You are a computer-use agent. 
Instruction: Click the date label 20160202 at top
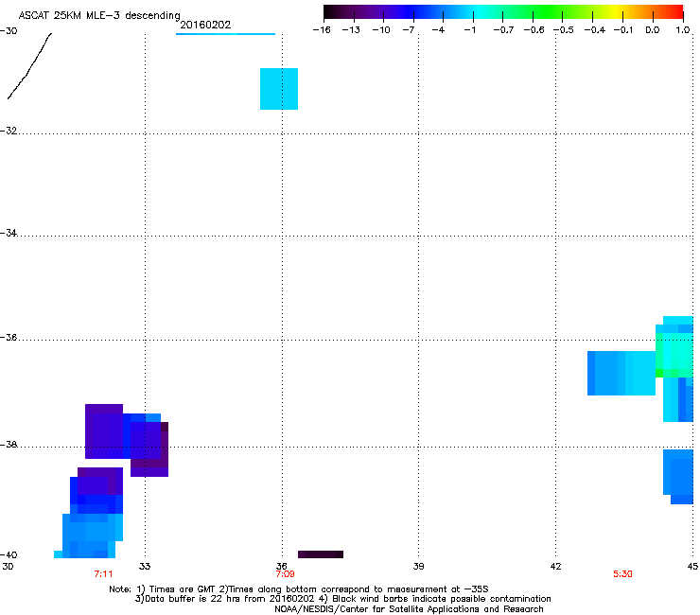tap(205, 25)
